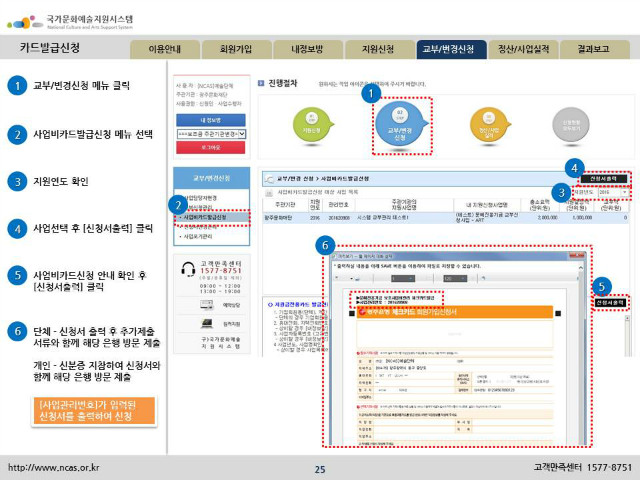Click the 원격지원 laptop icon
This screenshot has width=640, height=480.
click(207, 324)
